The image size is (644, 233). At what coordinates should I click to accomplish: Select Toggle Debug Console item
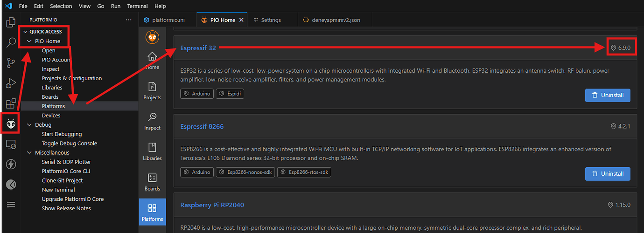click(70, 144)
